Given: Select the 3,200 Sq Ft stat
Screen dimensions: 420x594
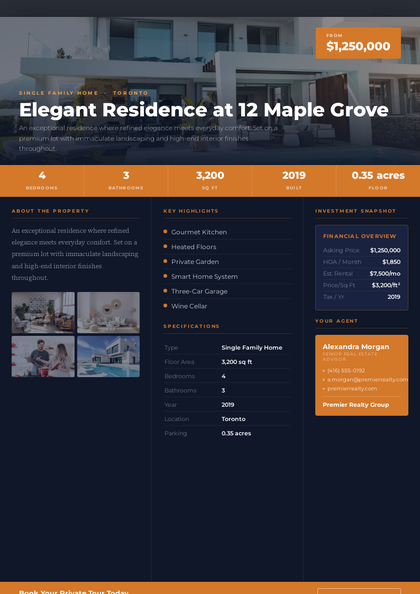Looking at the screenshot, I should (210, 181).
